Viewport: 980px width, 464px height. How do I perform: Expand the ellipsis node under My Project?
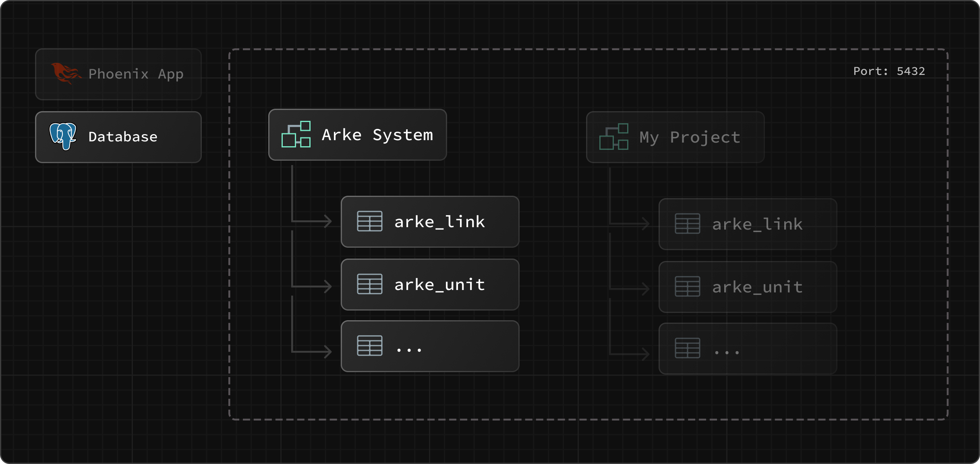(748, 349)
